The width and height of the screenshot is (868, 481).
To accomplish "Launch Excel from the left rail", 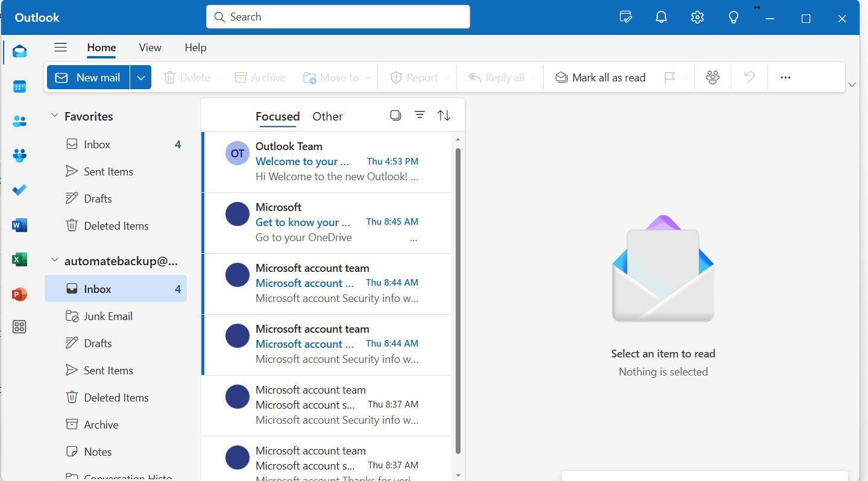I will pos(19,260).
